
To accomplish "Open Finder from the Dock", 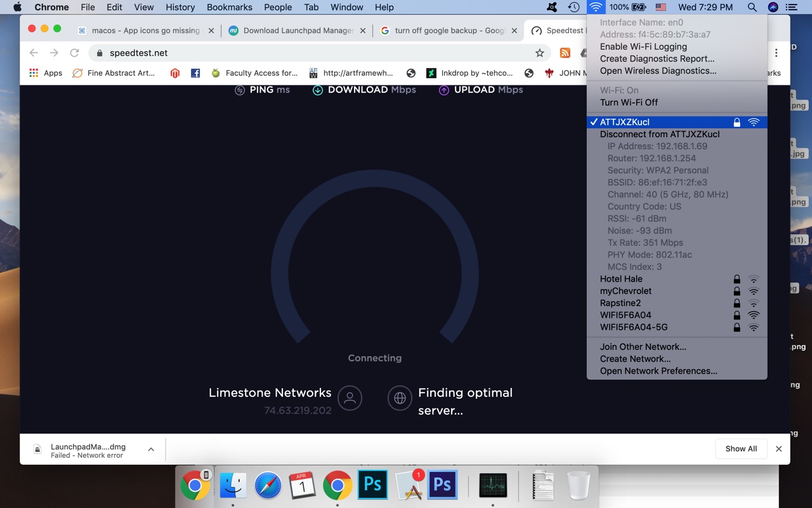I will 233,486.
